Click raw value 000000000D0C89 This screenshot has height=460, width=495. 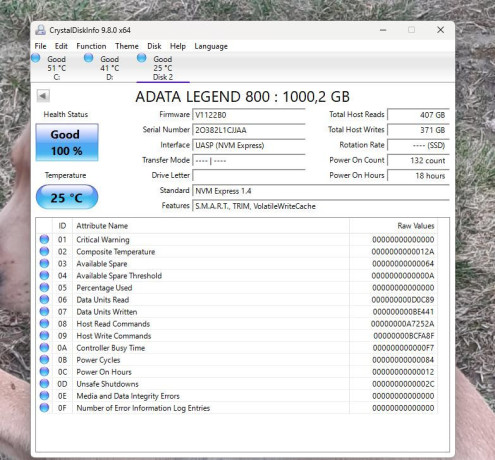pos(403,300)
